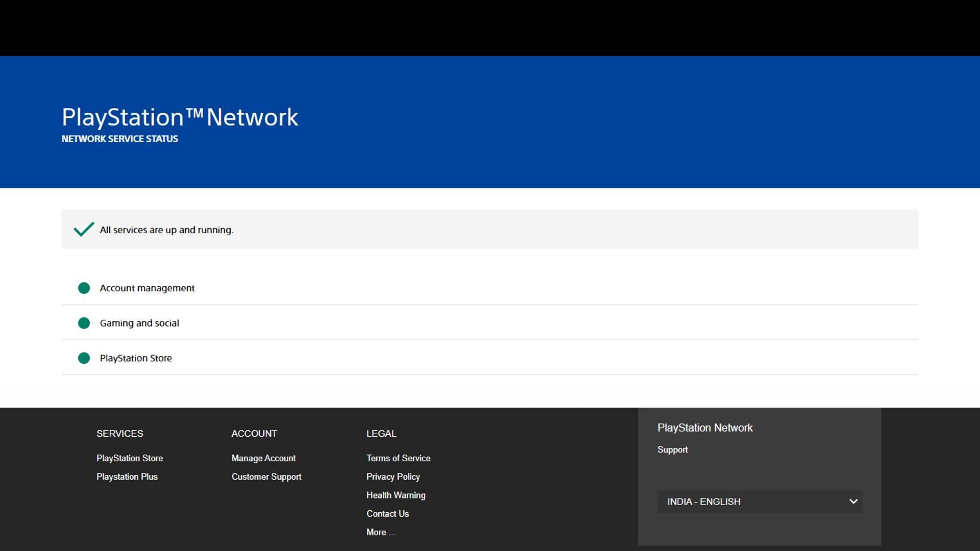
Task: Click the More ... legal link
Action: pos(381,532)
